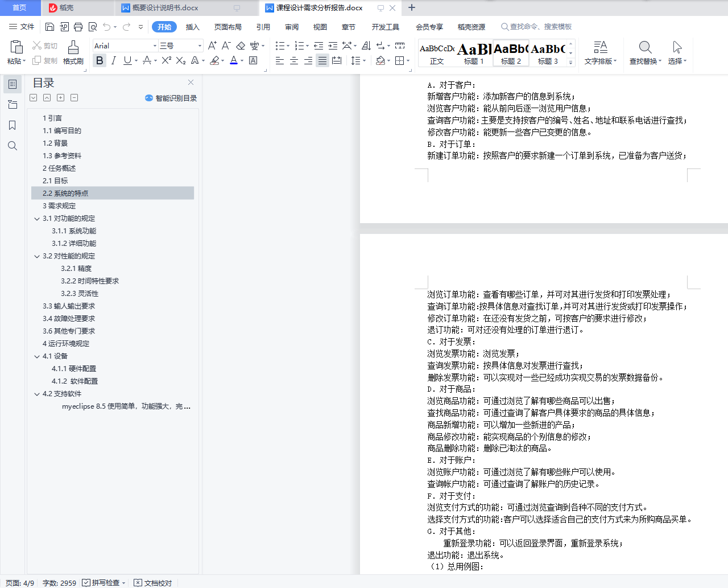Image resolution: width=728 pixels, height=588 pixels.
Task: Click paragraph shading paint bucket
Action: coord(380,60)
